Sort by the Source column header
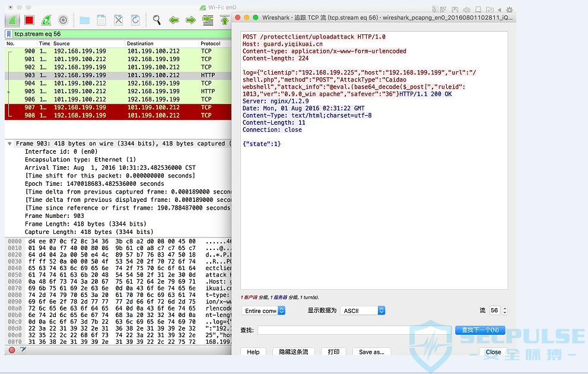Viewport: 588px width, 374px height. point(62,43)
